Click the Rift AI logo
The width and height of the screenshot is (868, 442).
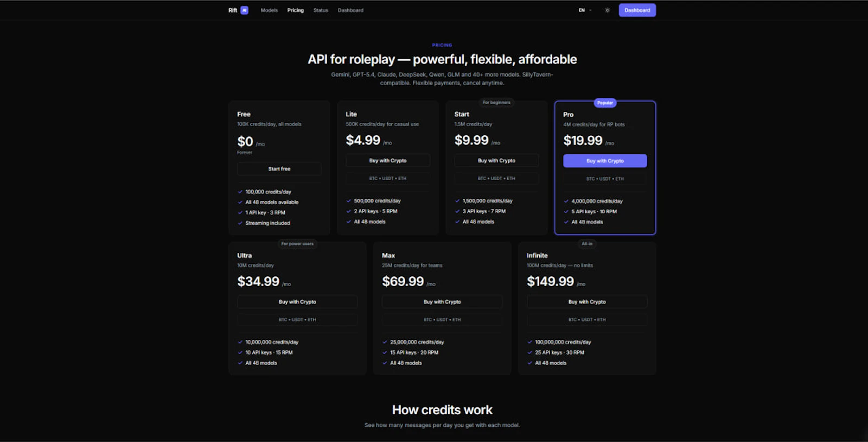click(238, 10)
